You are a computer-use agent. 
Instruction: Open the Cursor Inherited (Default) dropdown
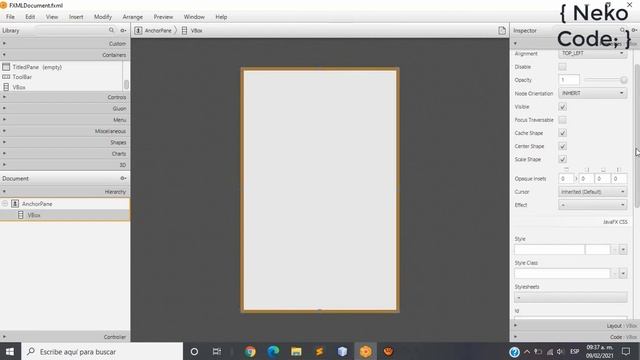(593, 191)
